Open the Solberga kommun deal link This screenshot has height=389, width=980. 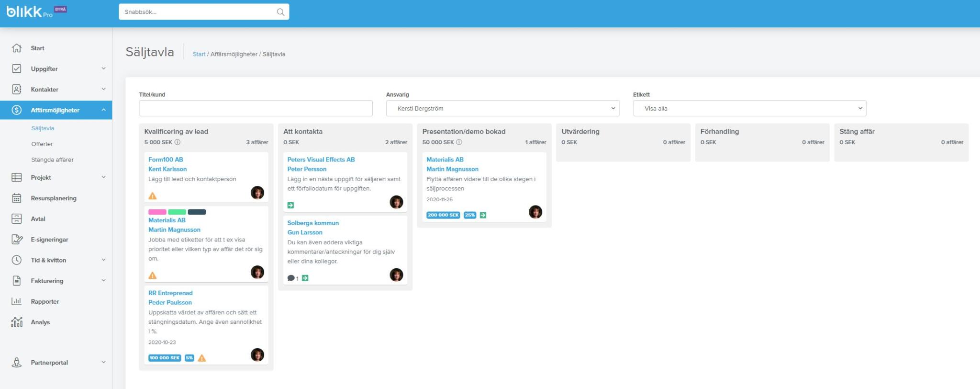click(x=313, y=223)
